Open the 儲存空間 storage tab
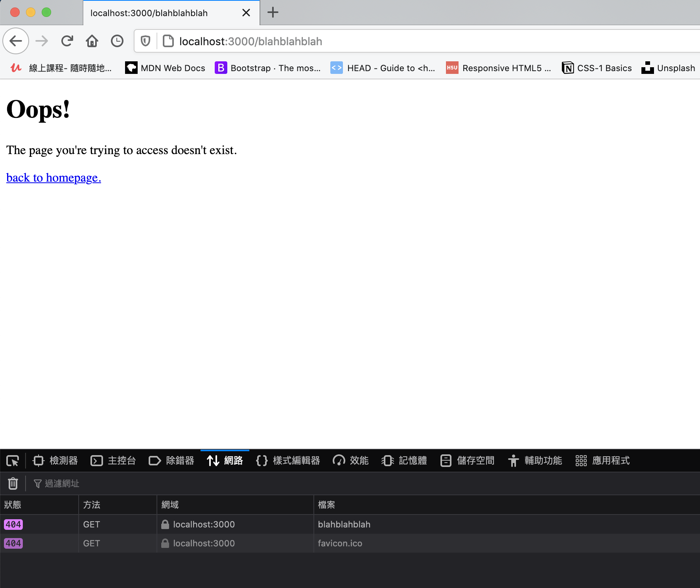 (x=468, y=461)
